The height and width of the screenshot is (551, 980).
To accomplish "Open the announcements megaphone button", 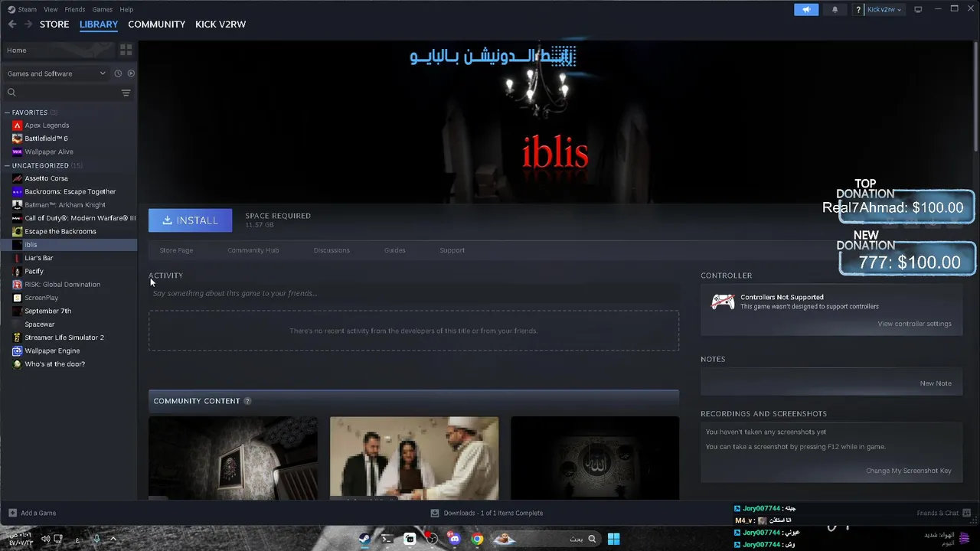I will coord(806,9).
